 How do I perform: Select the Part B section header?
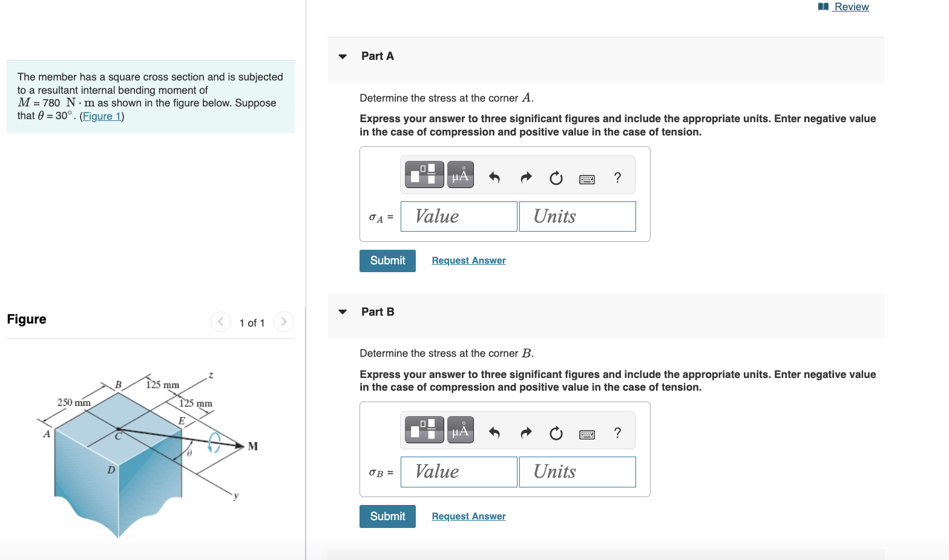tap(377, 311)
